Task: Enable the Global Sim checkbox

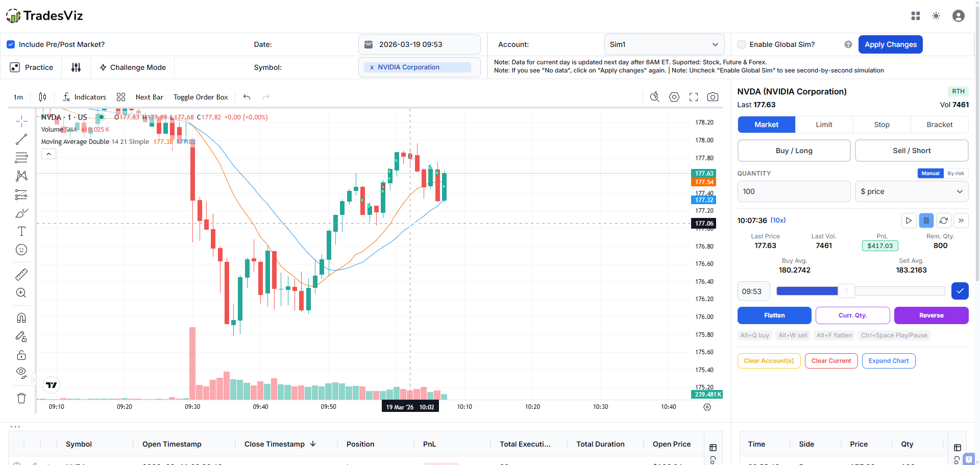Action: tap(742, 44)
